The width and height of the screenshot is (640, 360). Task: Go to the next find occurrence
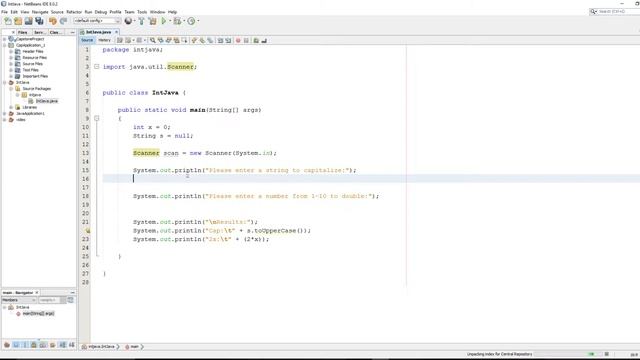coord(169,40)
